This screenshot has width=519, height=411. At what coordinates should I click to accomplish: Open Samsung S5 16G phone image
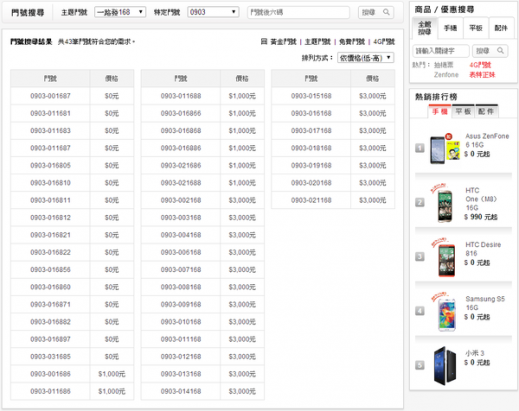click(446, 312)
